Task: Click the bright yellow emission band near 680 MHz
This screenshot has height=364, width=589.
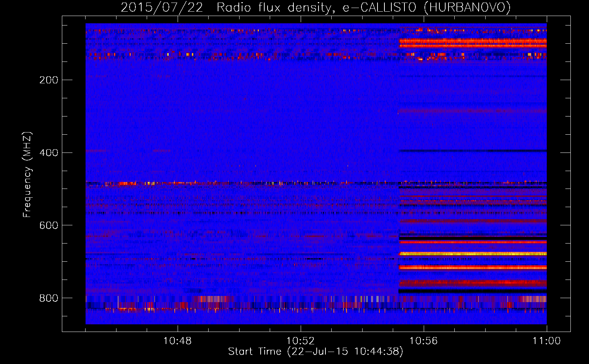Action: point(473,254)
